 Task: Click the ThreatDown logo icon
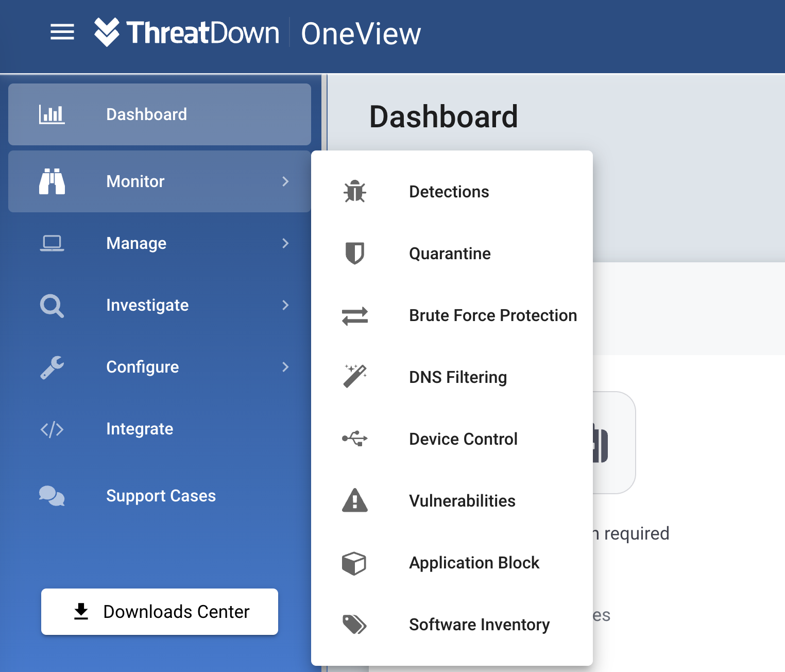(x=107, y=32)
